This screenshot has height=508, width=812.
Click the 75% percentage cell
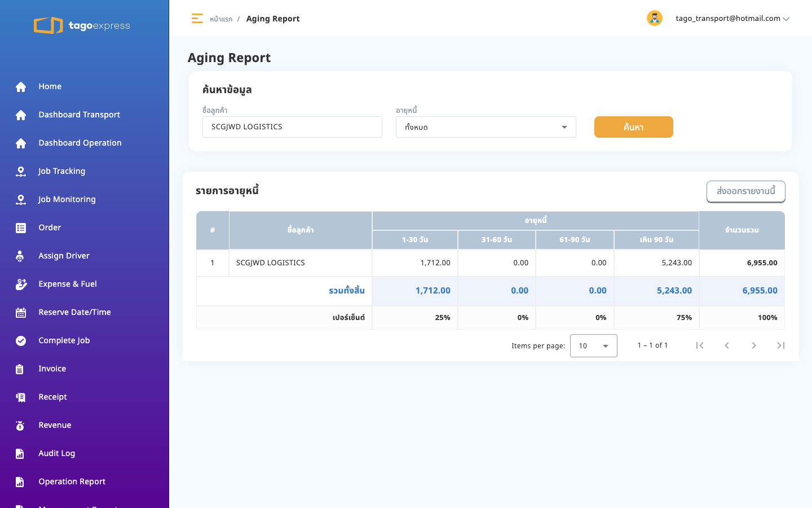point(656,318)
